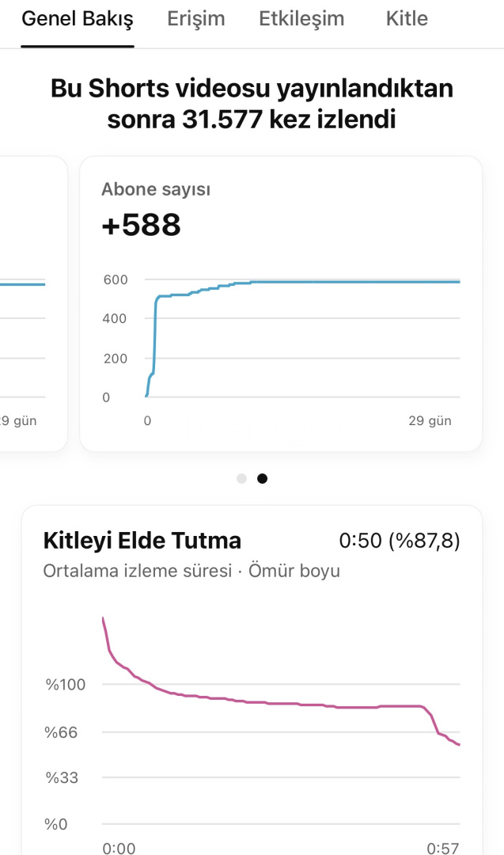Click the blue subscriber chart line
The width and height of the screenshot is (504, 855).
point(316,283)
